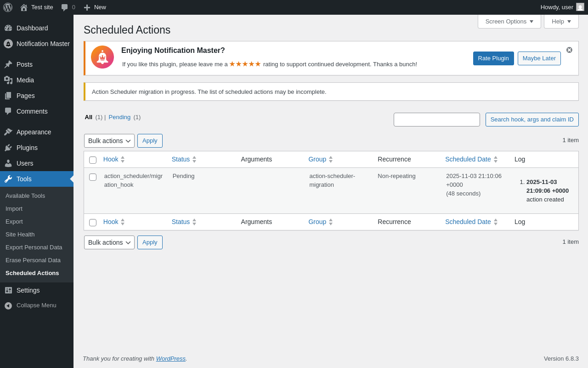Image resolution: width=588 pixels, height=368 pixels.
Task: Click the Plugins plug icon
Action: click(x=8, y=148)
